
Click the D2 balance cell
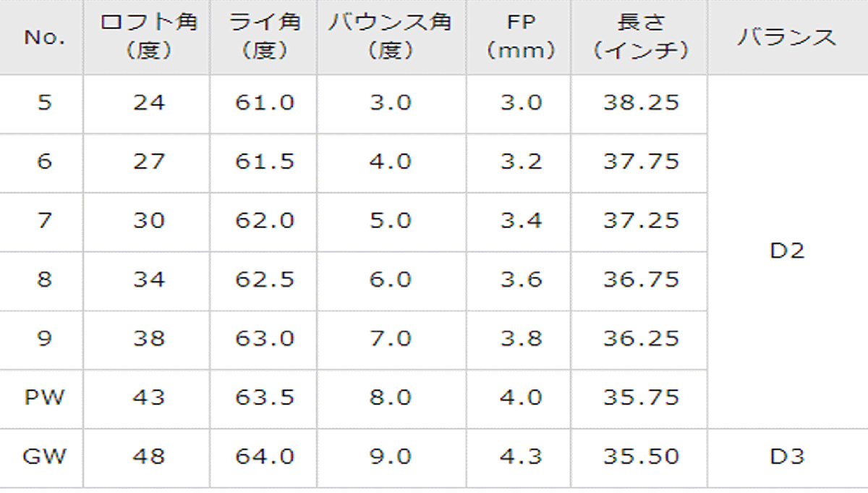[787, 251]
